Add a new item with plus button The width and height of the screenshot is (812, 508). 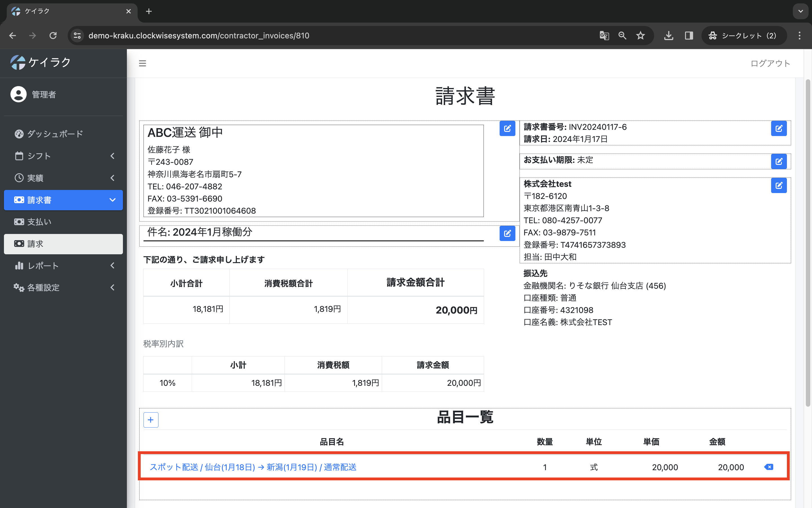pyautogui.click(x=151, y=420)
